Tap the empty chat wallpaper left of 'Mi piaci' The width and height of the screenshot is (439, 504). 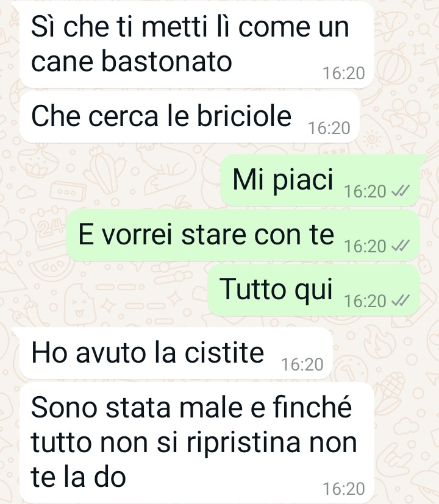click(109, 180)
